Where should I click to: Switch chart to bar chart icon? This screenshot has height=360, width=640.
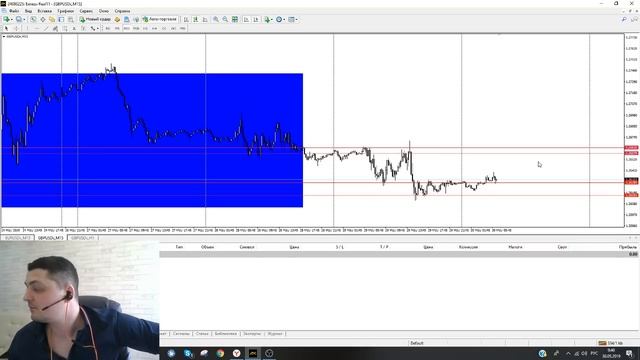(x=186, y=19)
